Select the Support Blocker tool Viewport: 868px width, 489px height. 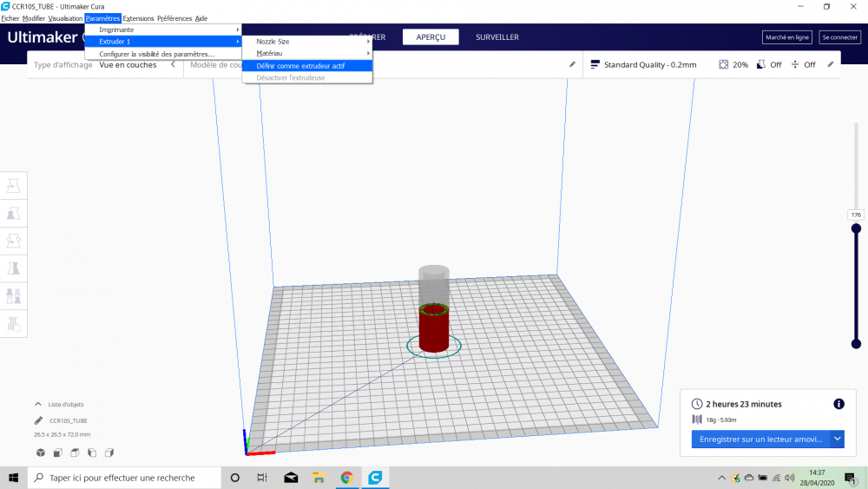[13, 324]
